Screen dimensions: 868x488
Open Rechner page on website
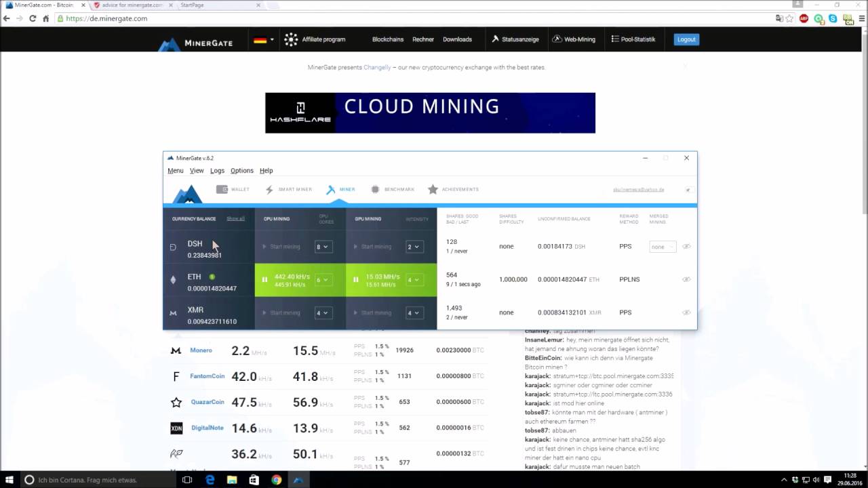pyautogui.click(x=423, y=39)
